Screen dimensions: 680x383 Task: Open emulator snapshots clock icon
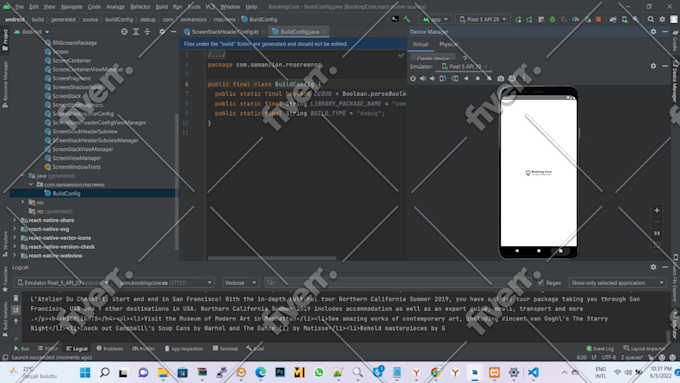[512, 79]
